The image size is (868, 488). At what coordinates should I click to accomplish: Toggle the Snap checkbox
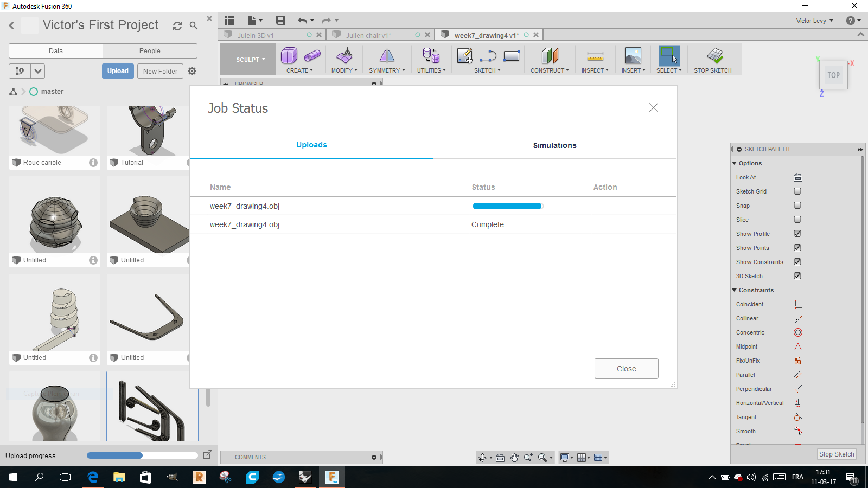point(797,206)
